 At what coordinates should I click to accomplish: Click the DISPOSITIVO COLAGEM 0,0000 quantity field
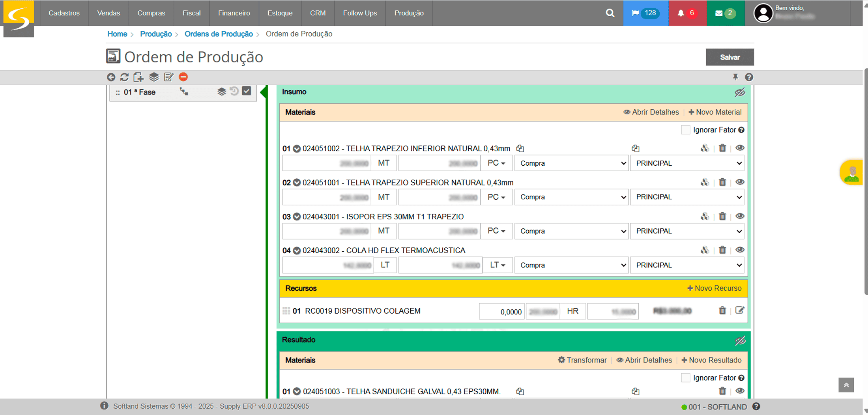[501, 312]
